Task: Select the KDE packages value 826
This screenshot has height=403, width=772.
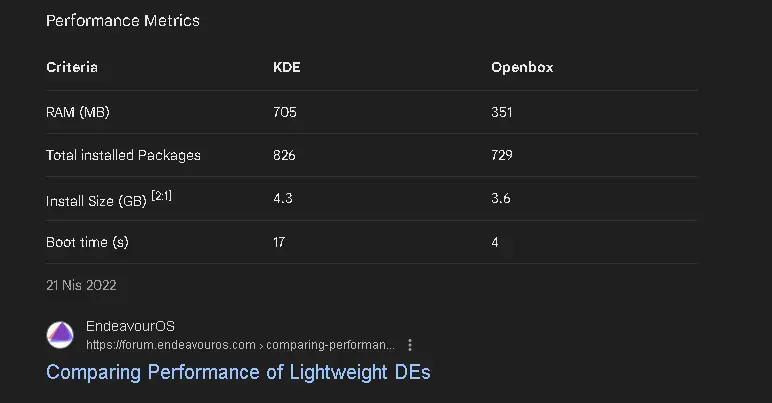Action: pyautogui.click(x=285, y=155)
